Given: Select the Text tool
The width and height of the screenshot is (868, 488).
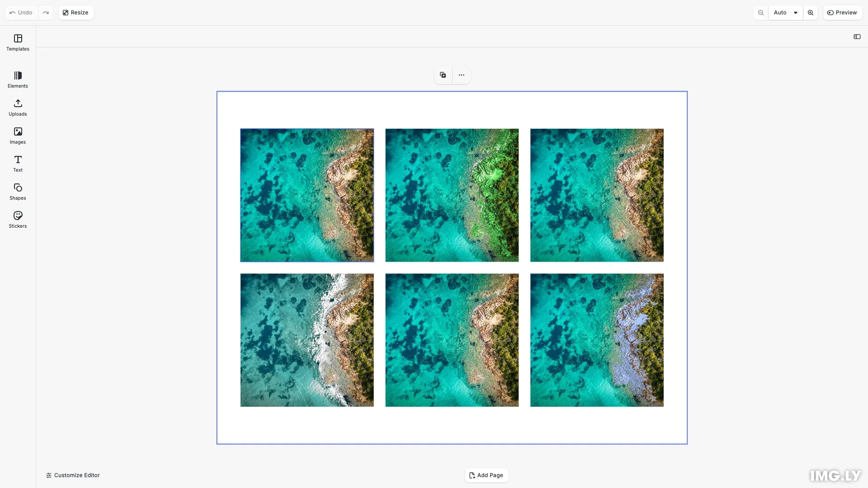Looking at the screenshot, I should pos(18,164).
